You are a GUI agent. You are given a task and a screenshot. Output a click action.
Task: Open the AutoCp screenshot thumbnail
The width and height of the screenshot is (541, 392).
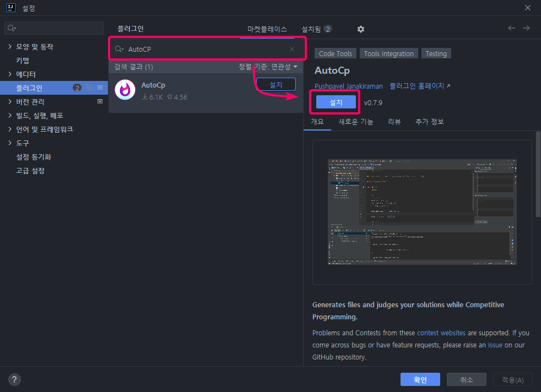422,211
